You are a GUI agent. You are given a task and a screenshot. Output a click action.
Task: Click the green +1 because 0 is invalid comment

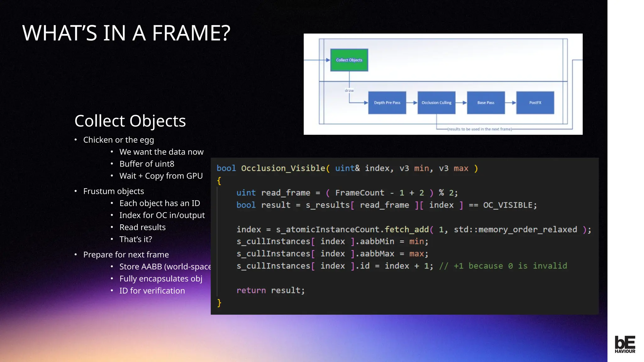click(503, 266)
